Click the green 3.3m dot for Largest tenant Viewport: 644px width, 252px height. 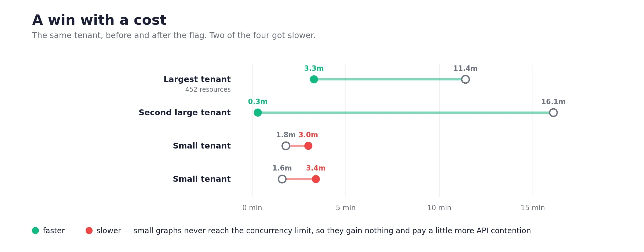(x=314, y=79)
